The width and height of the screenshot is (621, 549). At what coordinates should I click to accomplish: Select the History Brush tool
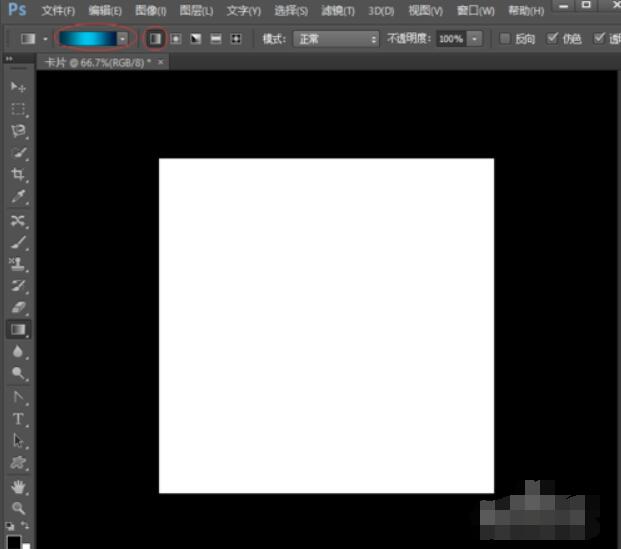pyautogui.click(x=18, y=286)
